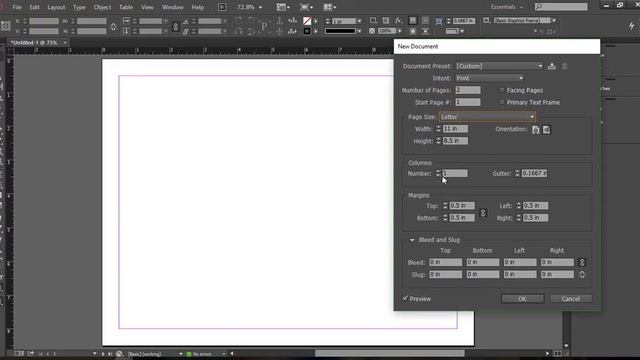Open the View menu
640x360 pixels.
147,7
